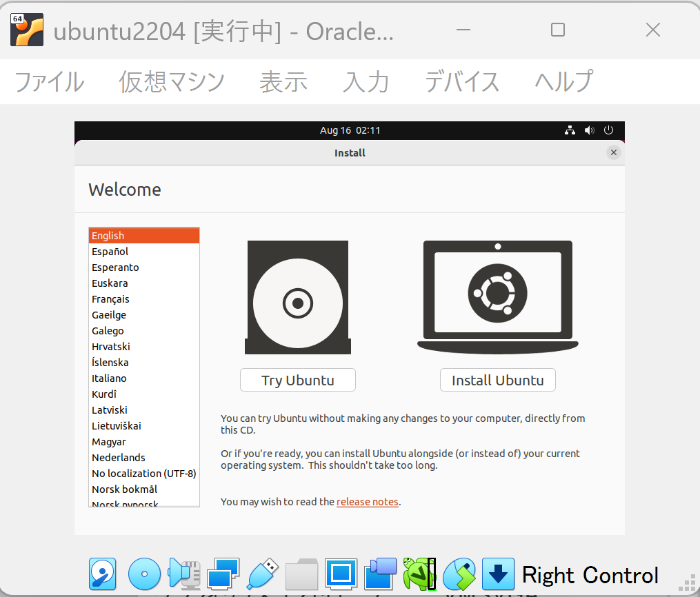This screenshot has width=700, height=597.
Task: Click the CD disc image
Action: [x=298, y=298]
